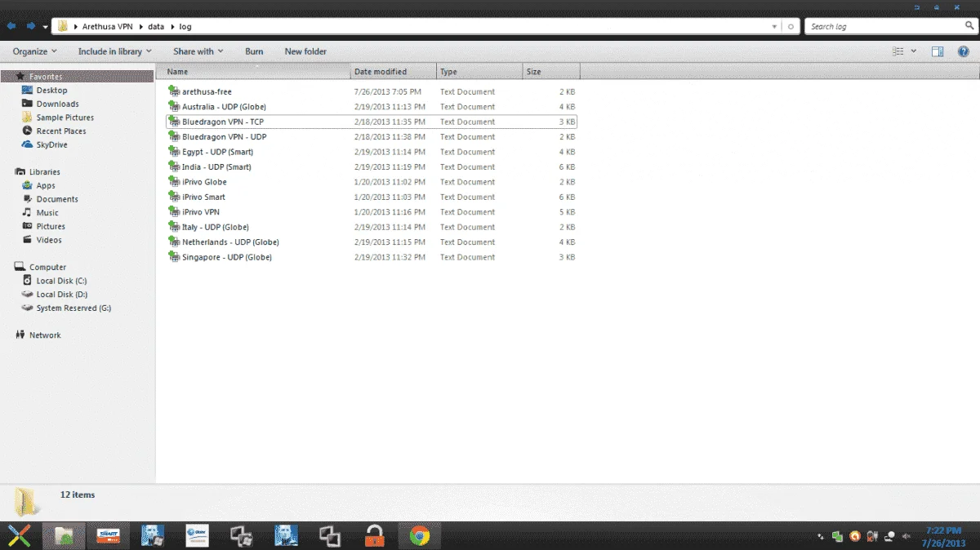Sort by the Name column header

point(253,72)
